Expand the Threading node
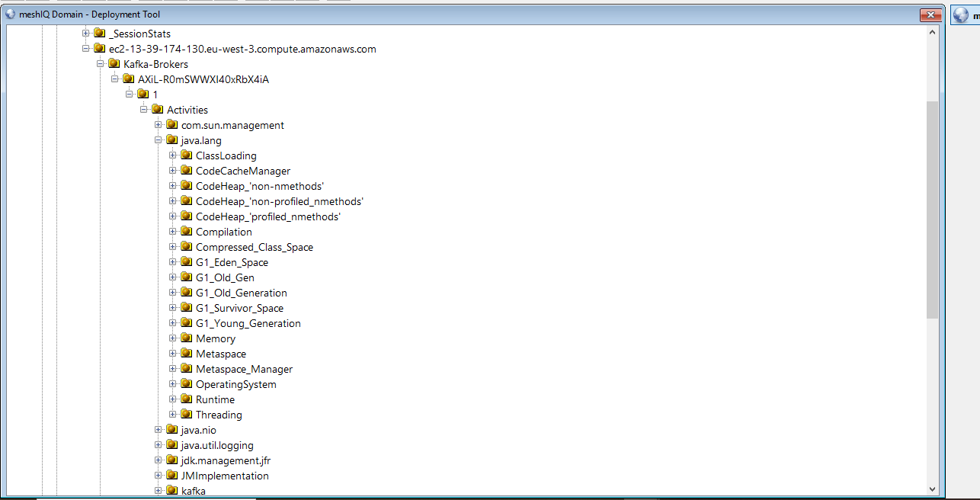Screen dimensions: 980x500 click(x=173, y=415)
